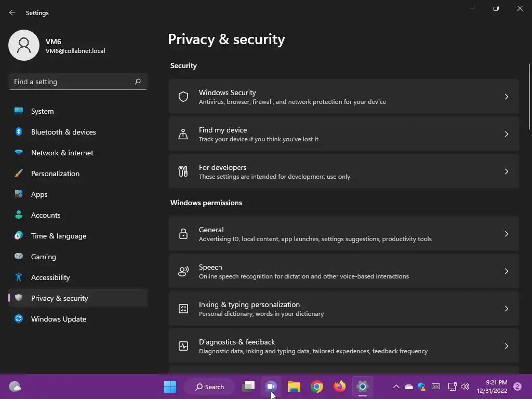Expand Find my device with its chevron
Viewport: 532px width, 399px height.
click(x=506, y=134)
